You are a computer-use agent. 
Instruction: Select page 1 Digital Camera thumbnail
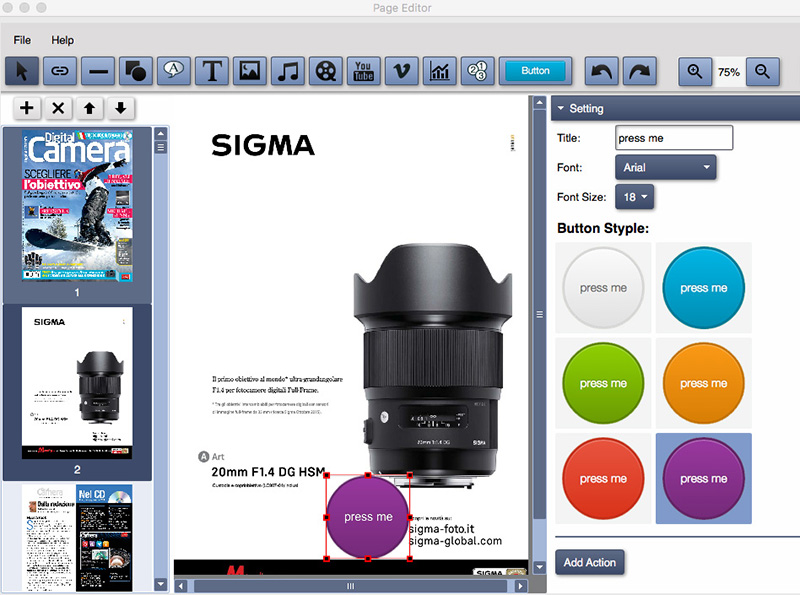[x=77, y=206]
